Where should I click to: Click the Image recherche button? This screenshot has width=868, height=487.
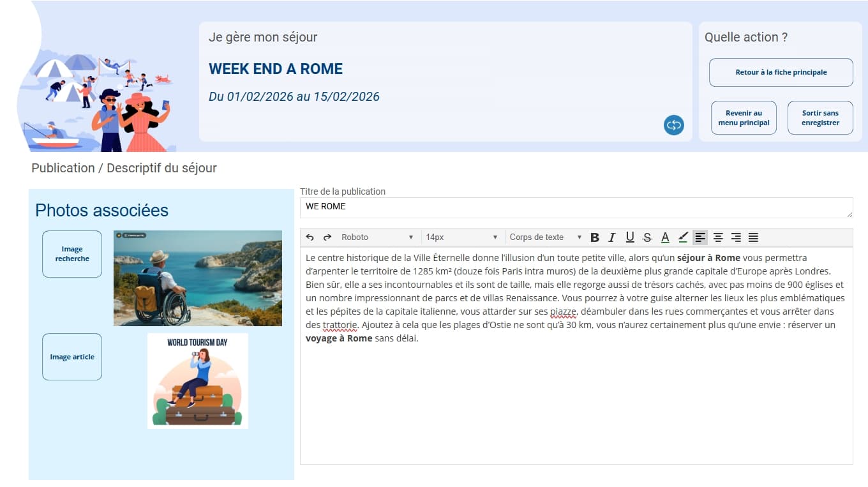72,254
